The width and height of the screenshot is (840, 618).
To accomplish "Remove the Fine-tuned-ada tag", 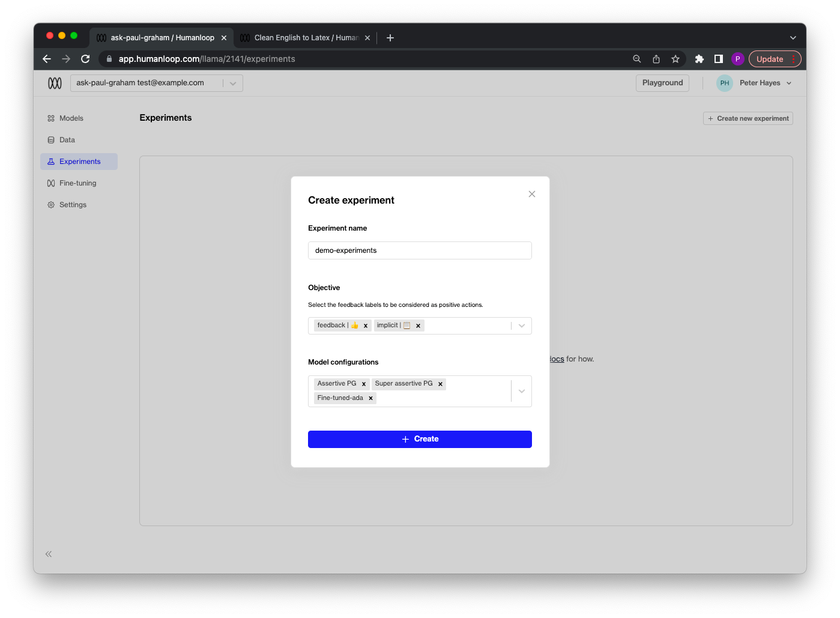I will point(370,398).
